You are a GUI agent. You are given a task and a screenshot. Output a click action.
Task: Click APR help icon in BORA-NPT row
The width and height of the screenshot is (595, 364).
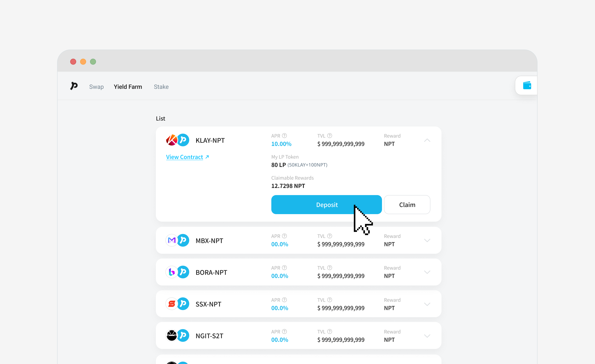click(284, 268)
